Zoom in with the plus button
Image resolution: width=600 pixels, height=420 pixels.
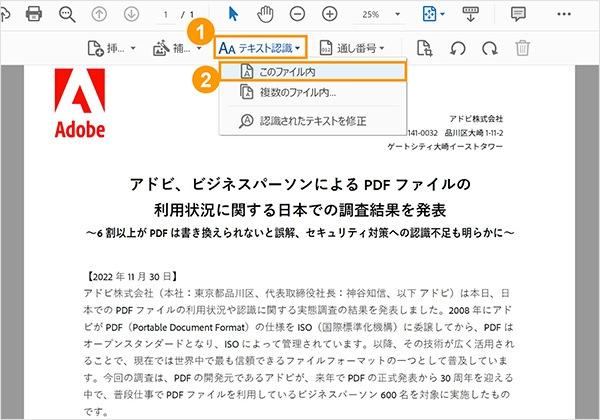click(329, 14)
